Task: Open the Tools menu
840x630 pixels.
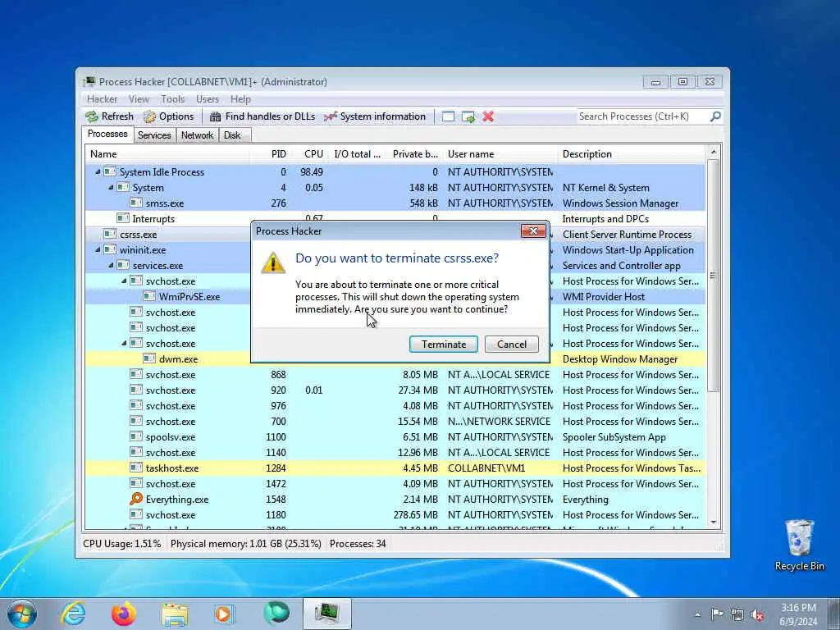Action: coord(172,99)
